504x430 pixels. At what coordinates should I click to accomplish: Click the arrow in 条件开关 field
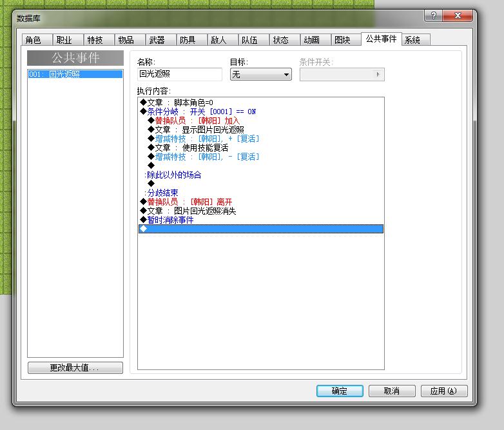pos(378,75)
